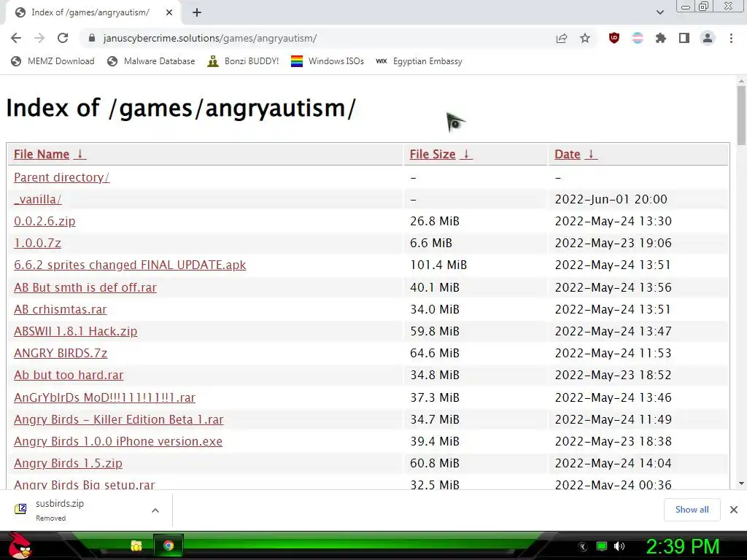Close the downloads bar
Image resolution: width=747 pixels, height=560 pixels.
tap(734, 510)
